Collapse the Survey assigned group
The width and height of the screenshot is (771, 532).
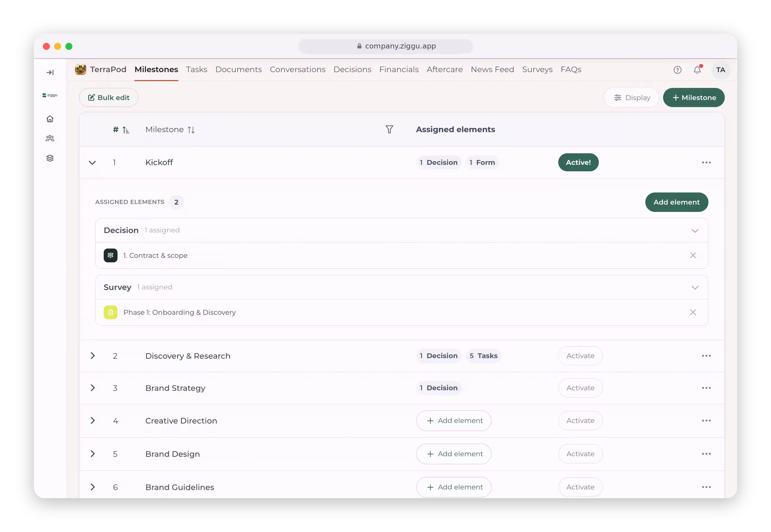click(x=695, y=288)
